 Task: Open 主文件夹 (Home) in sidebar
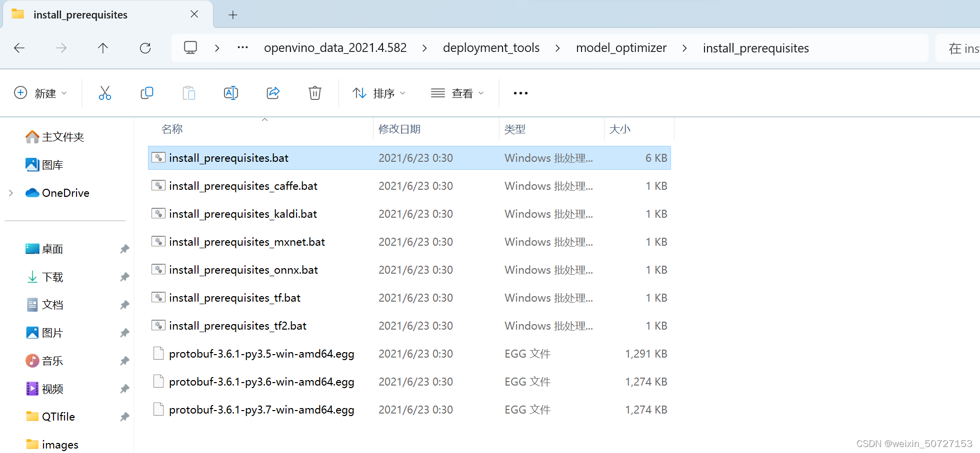55,137
